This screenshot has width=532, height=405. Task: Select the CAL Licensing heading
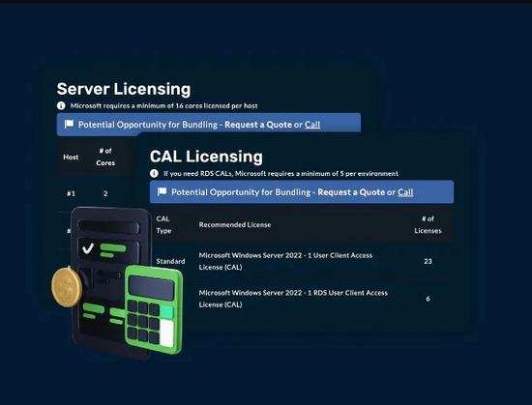pyautogui.click(x=206, y=157)
